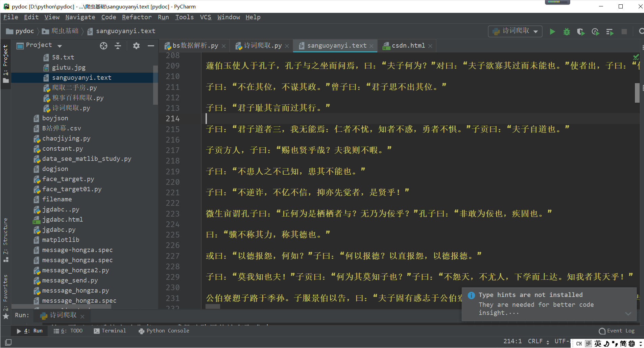Close the sanguoyanyi.text tab
644x348 pixels.
371,46
